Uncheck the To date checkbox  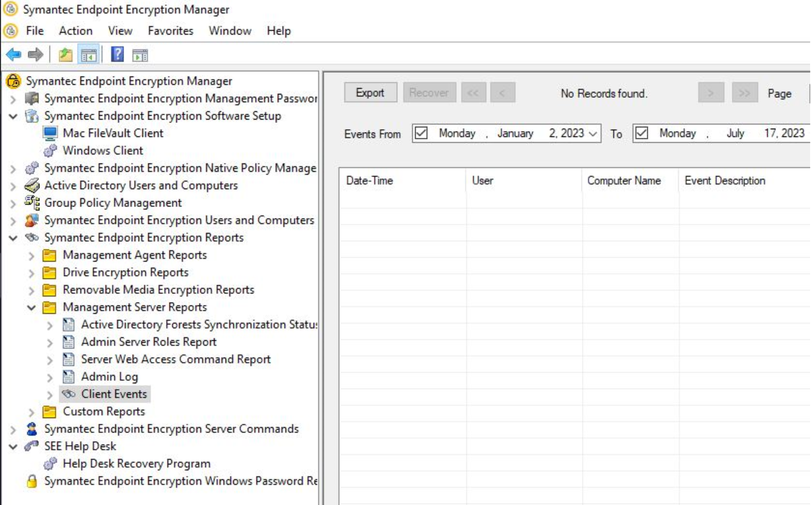[x=642, y=133]
